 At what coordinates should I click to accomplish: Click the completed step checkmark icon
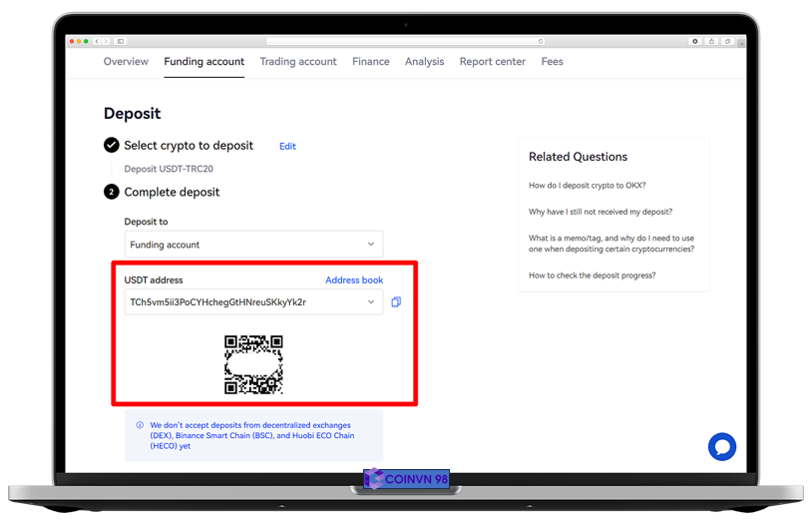point(112,145)
